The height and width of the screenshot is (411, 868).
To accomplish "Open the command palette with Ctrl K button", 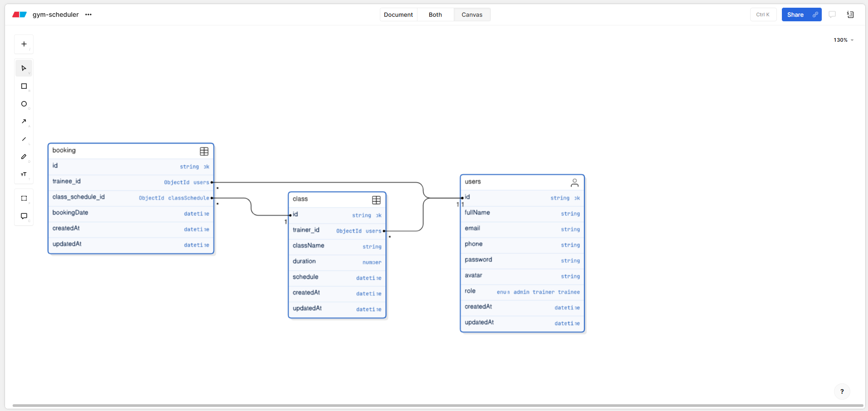I will click(x=763, y=15).
